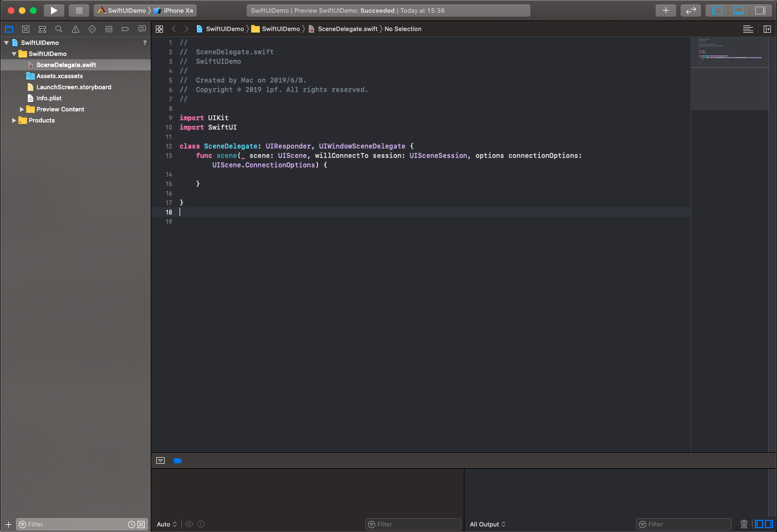
Task: Open the All Output dropdown
Action: [x=488, y=524]
